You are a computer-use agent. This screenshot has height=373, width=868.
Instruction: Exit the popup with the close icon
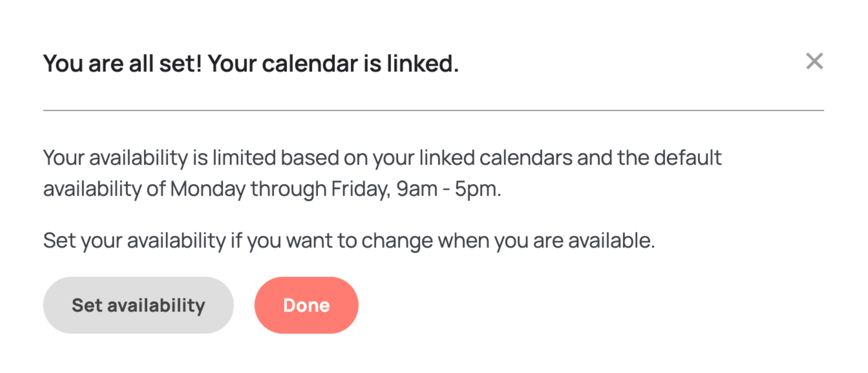click(x=814, y=61)
